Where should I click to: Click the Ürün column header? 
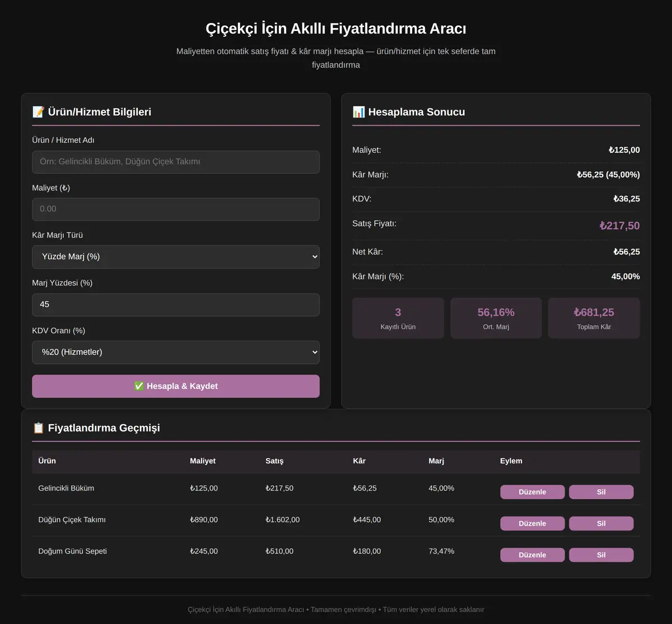[47, 461]
